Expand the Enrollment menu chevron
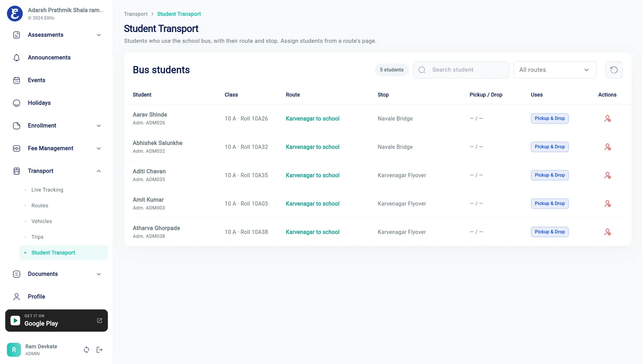The height and width of the screenshot is (364, 642). point(99,126)
